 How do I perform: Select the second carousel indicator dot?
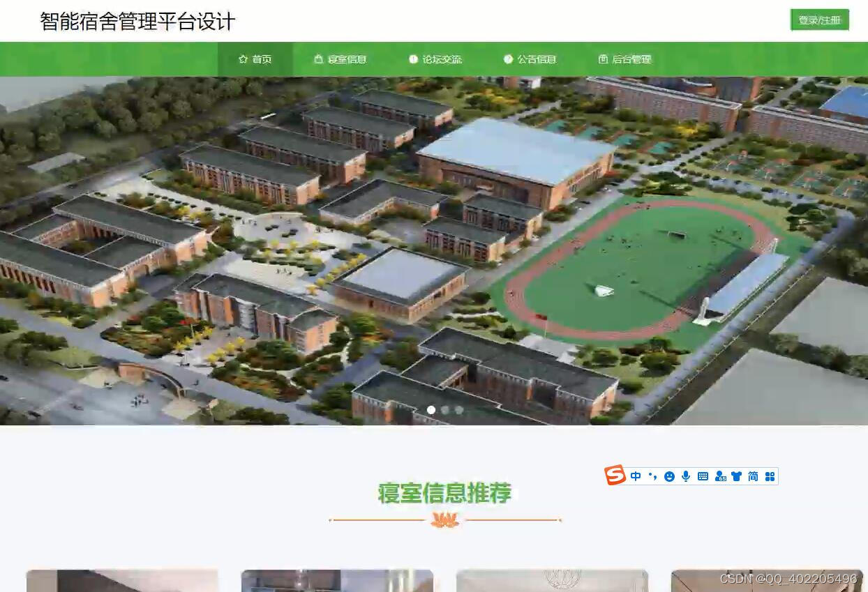tap(445, 410)
